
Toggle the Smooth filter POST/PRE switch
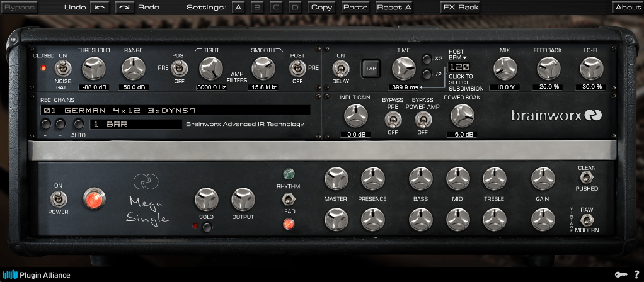297,68
